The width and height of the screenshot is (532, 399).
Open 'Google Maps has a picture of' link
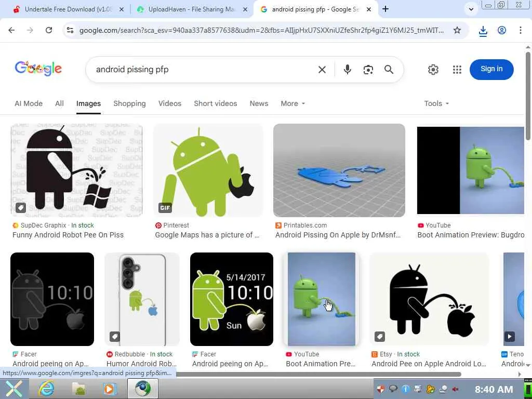tap(207, 235)
